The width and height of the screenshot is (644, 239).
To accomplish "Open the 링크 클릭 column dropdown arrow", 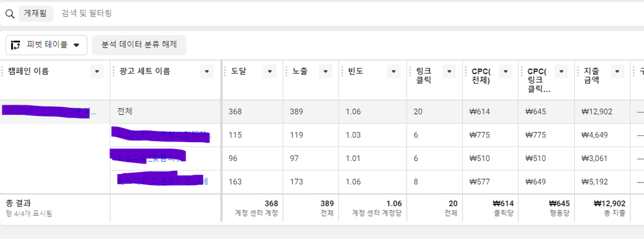I will [x=449, y=72].
